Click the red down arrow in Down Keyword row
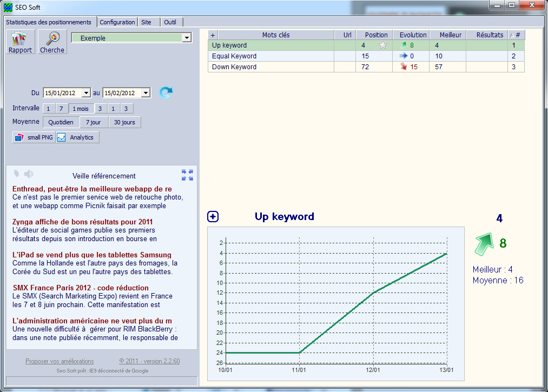Screen dimensions: 548x392 pyautogui.click(x=404, y=67)
